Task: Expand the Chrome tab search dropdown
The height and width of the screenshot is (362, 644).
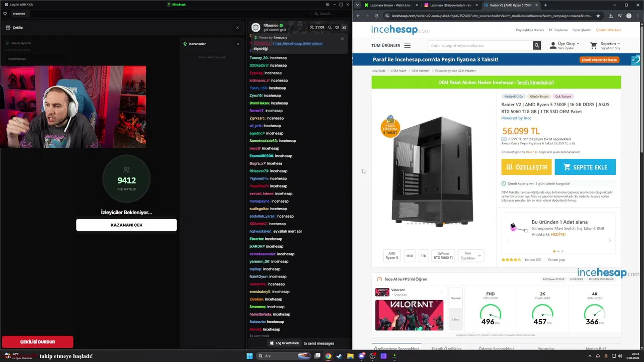Action: click(x=357, y=5)
